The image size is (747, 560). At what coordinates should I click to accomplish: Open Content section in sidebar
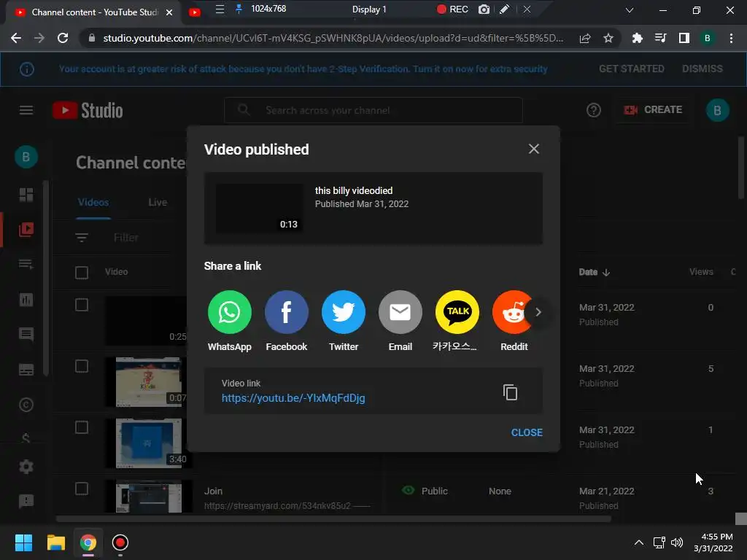[x=26, y=230]
